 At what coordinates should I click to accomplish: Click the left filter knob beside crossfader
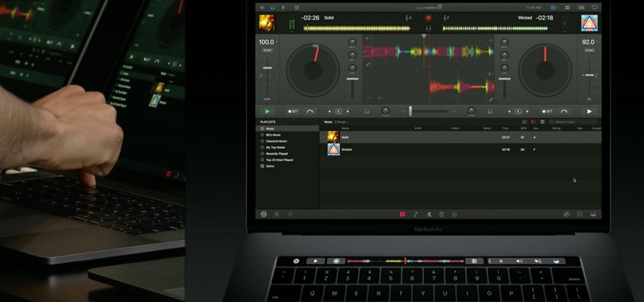[x=385, y=110]
